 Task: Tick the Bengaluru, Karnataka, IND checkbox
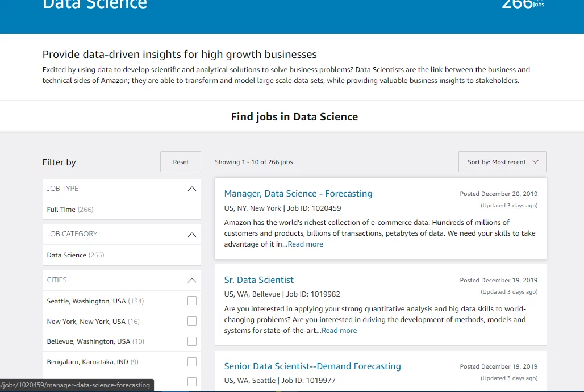(x=192, y=362)
